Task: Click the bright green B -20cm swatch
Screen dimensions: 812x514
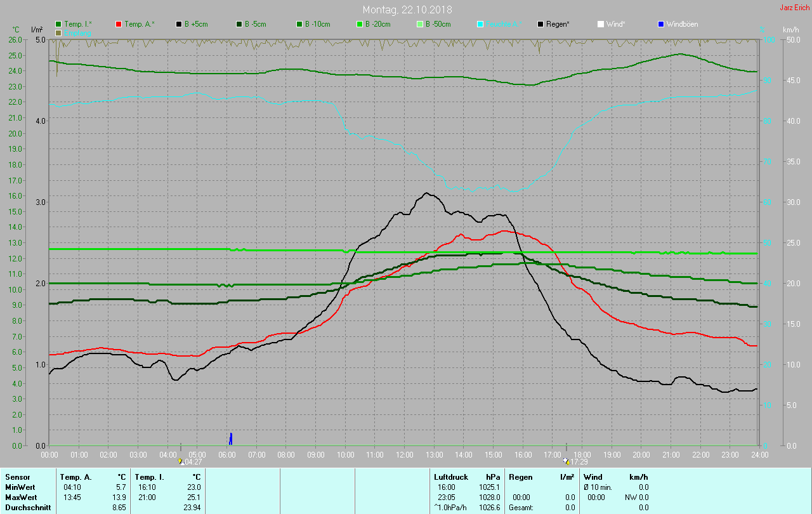Action: click(359, 24)
